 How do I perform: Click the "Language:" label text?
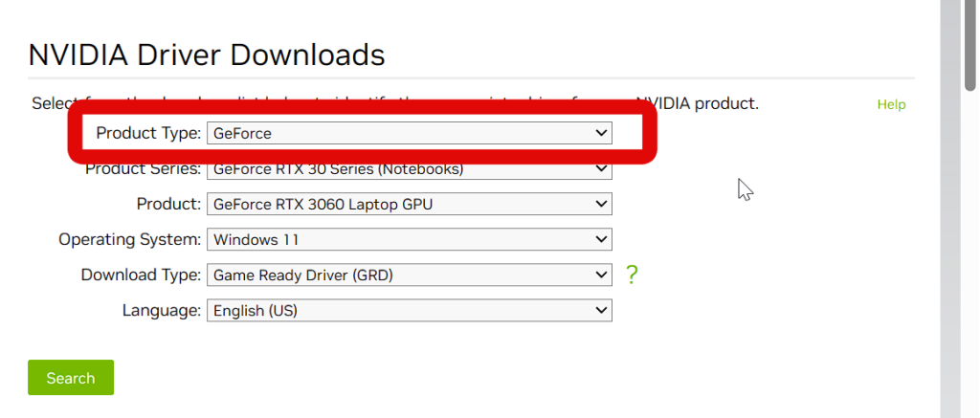click(x=162, y=311)
